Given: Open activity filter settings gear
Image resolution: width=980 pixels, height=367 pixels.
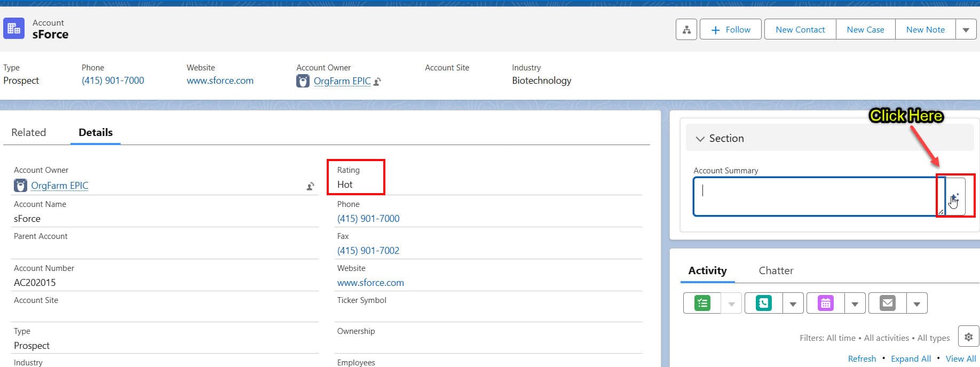Looking at the screenshot, I should click(x=968, y=337).
